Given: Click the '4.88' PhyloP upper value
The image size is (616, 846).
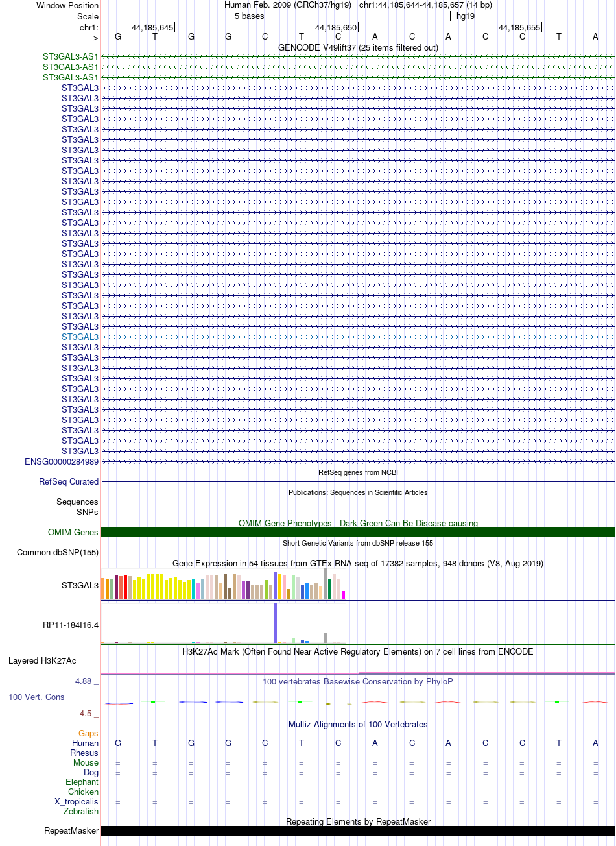Looking at the screenshot, I should pyautogui.click(x=83, y=681).
